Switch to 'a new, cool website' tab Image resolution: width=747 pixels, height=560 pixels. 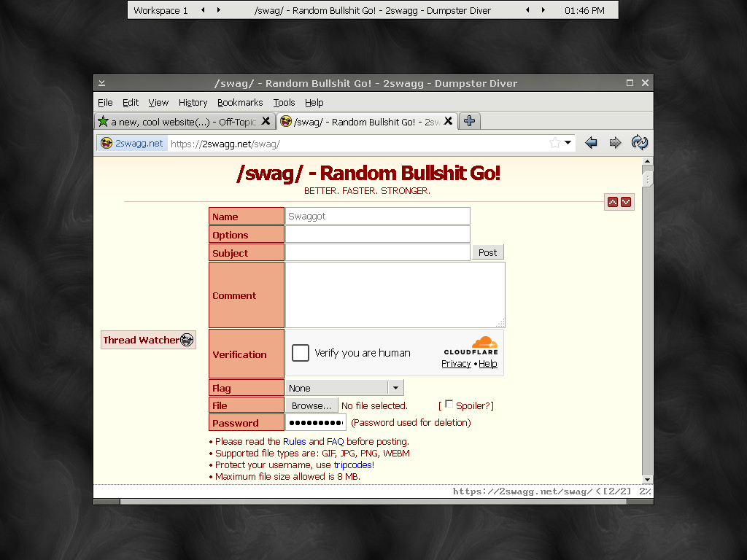[184, 122]
